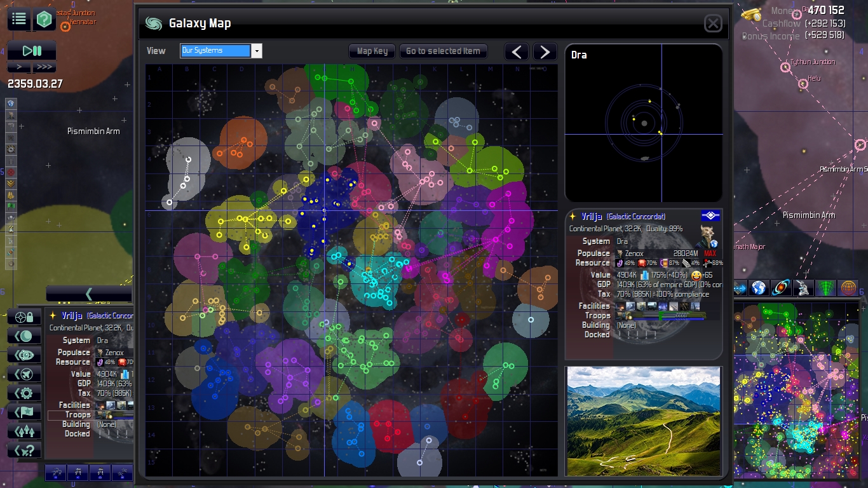Click the Money amount 470 152
Viewport: 868px width, 488px height.
pos(826,10)
